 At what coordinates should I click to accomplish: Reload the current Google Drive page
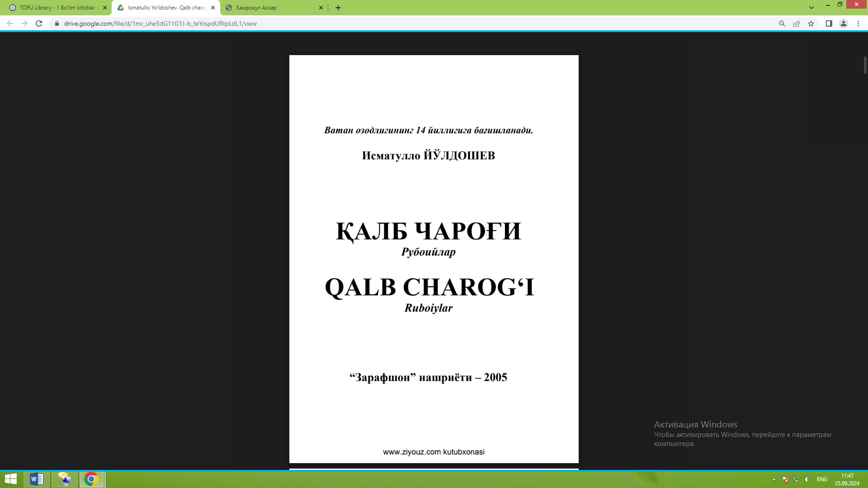[39, 23]
